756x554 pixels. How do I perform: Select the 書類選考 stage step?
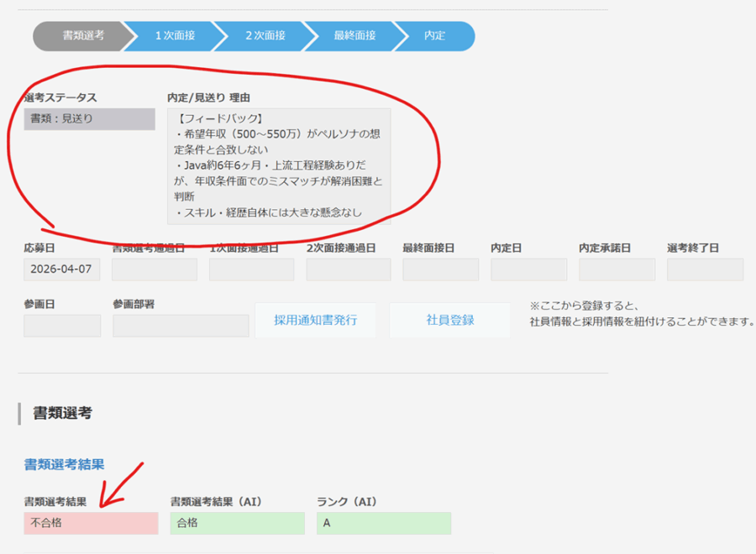(x=82, y=36)
